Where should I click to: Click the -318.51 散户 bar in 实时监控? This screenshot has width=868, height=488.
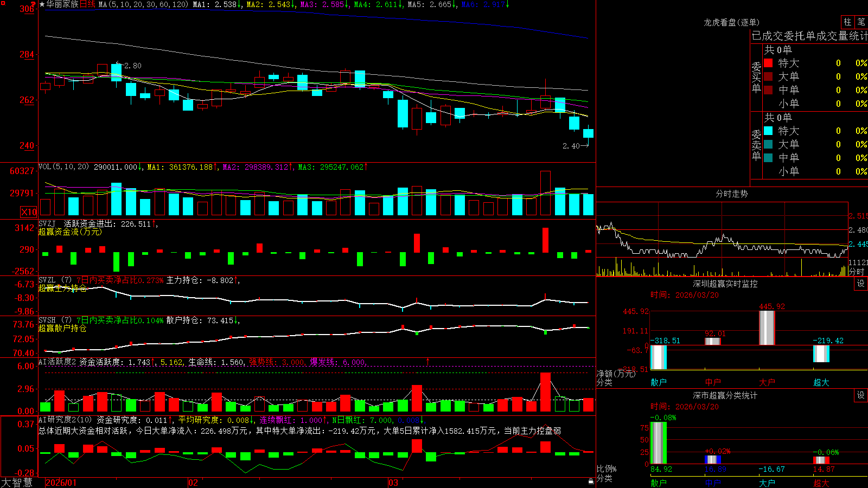659,357
